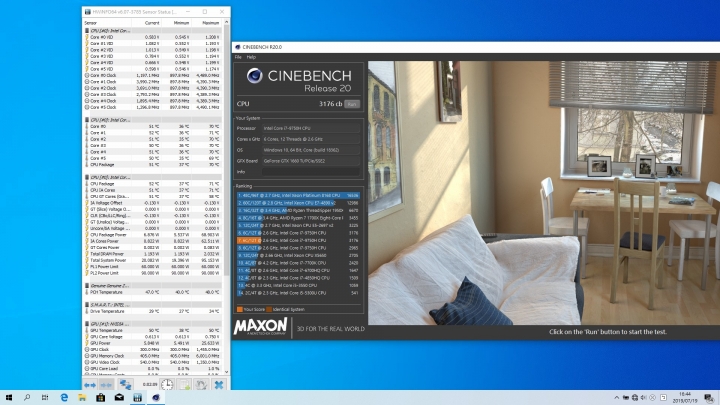Screen dimensions: 720x405
Task: Click HWiNFO clock reset timer icon
Action: (167, 385)
